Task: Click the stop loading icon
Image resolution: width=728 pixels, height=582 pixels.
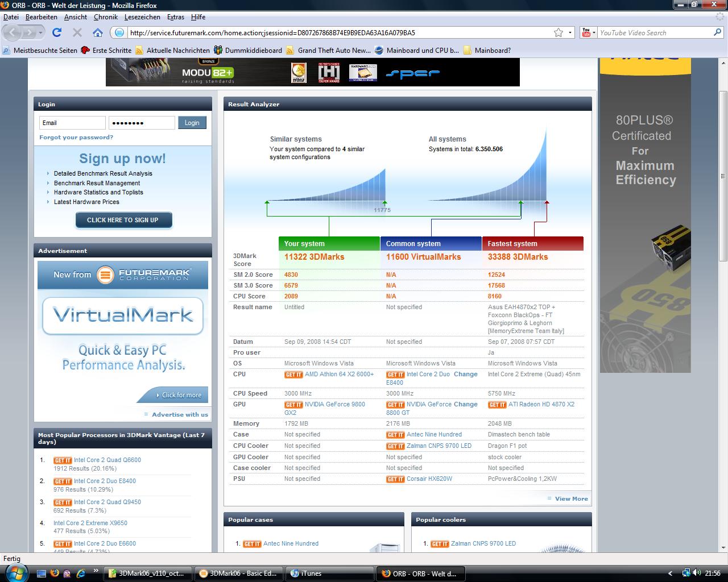Action: 77,32
